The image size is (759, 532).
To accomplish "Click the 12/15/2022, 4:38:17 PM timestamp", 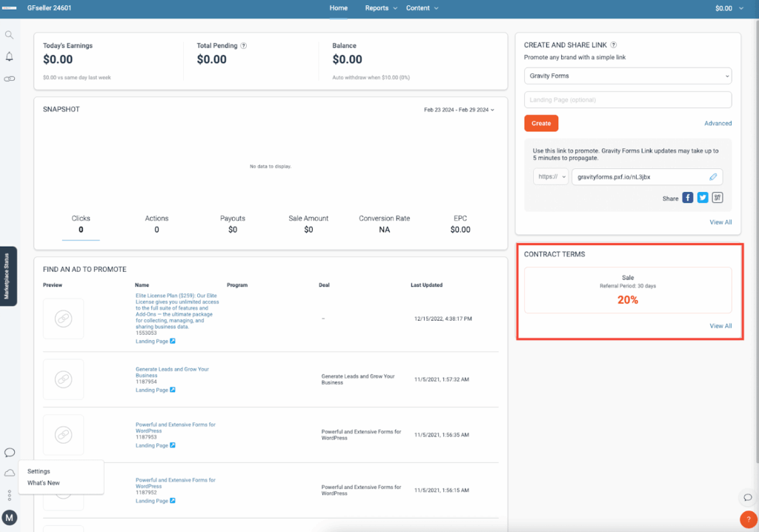I will tap(443, 319).
